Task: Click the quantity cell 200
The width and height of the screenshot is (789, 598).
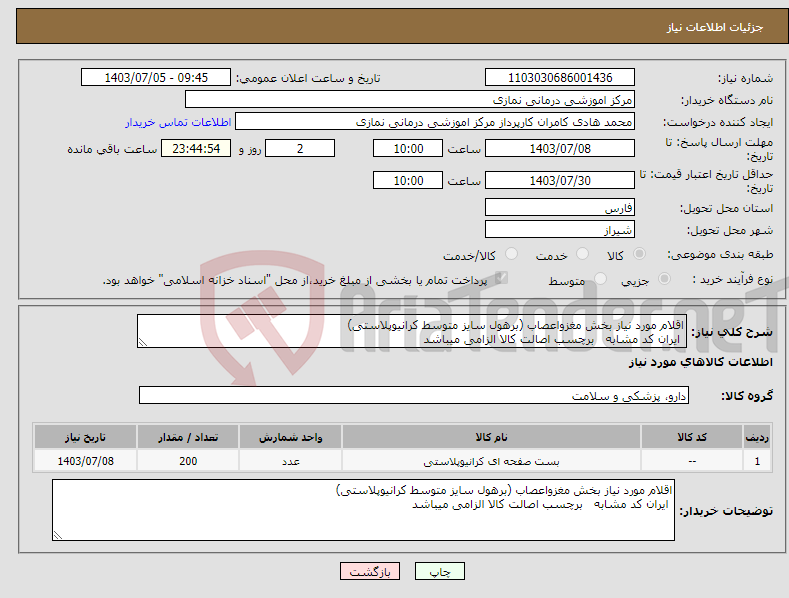Action: pos(188,461)
